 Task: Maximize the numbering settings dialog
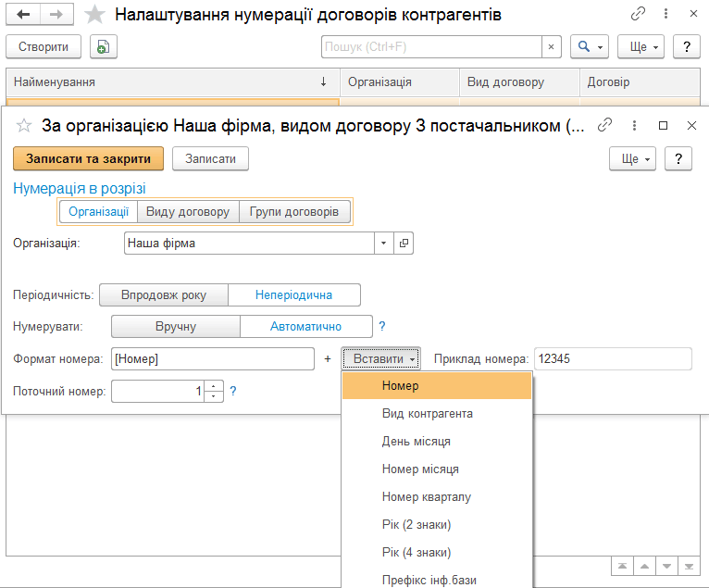[663, 125]
